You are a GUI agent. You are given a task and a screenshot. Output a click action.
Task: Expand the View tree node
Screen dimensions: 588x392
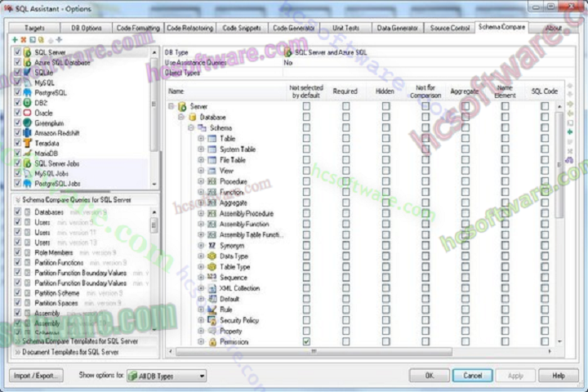(x=201, y=171)
